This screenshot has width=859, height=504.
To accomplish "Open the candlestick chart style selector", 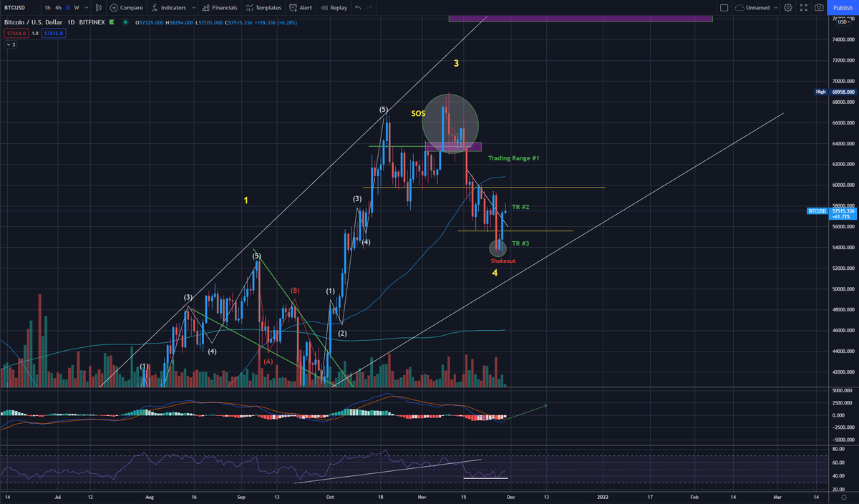I will [x=99, y=7].
